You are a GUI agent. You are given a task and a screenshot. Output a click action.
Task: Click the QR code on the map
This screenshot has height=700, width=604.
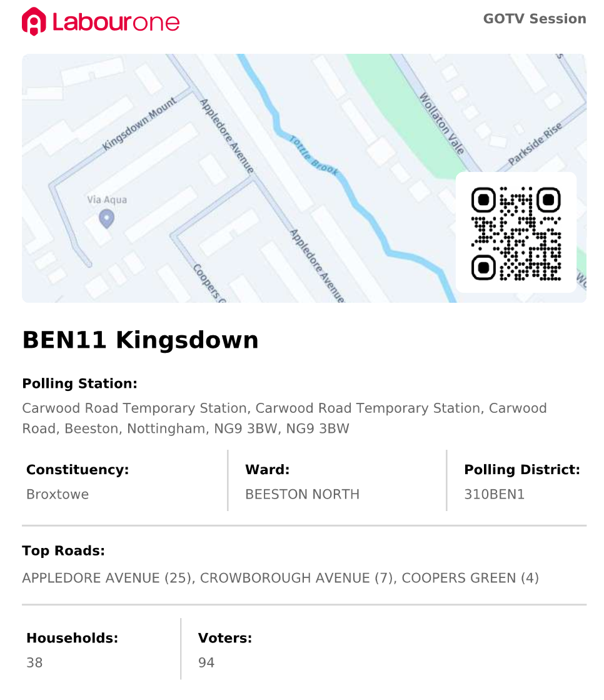point(516,233)
